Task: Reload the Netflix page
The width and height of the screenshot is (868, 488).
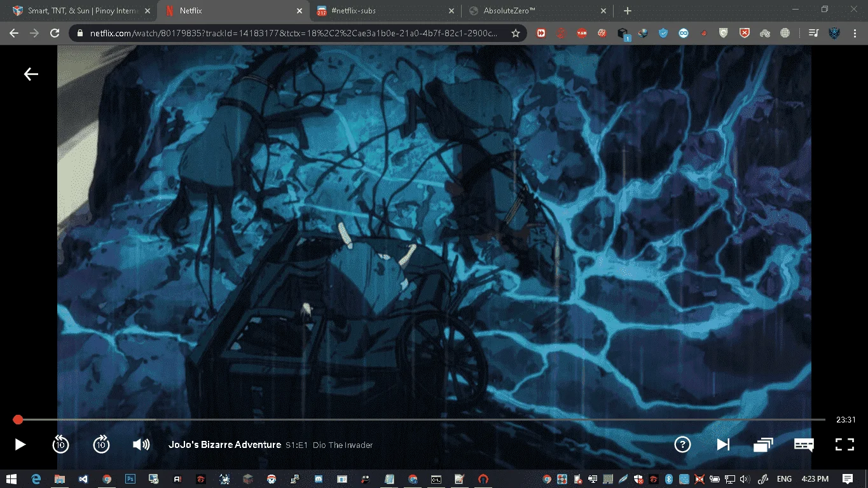Action: (x=55, y=33)
